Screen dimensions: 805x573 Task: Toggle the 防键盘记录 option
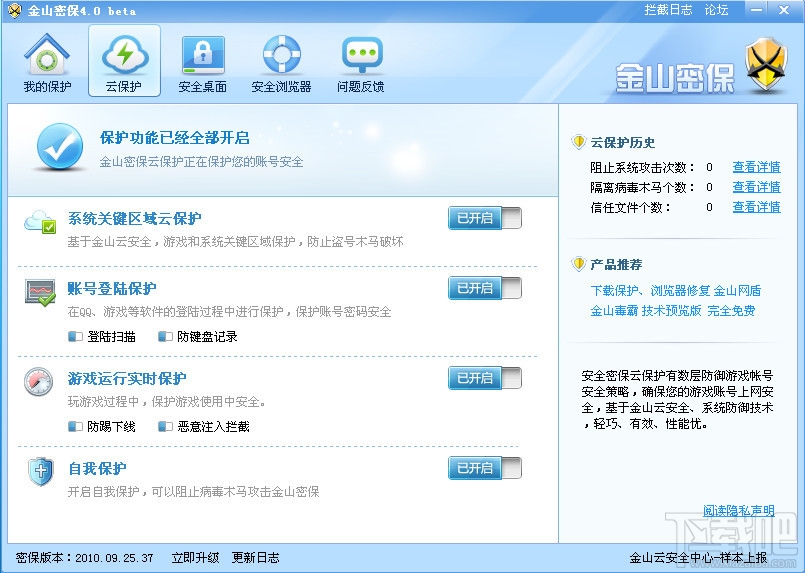pos(165,337)
